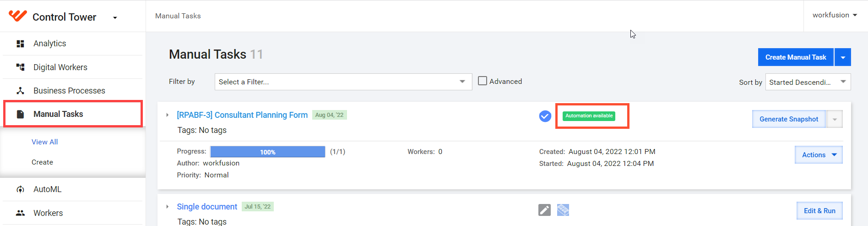This screenshot has width=868, height=226.
Task: Open View All under Manual Tasks
Action: 45,142
